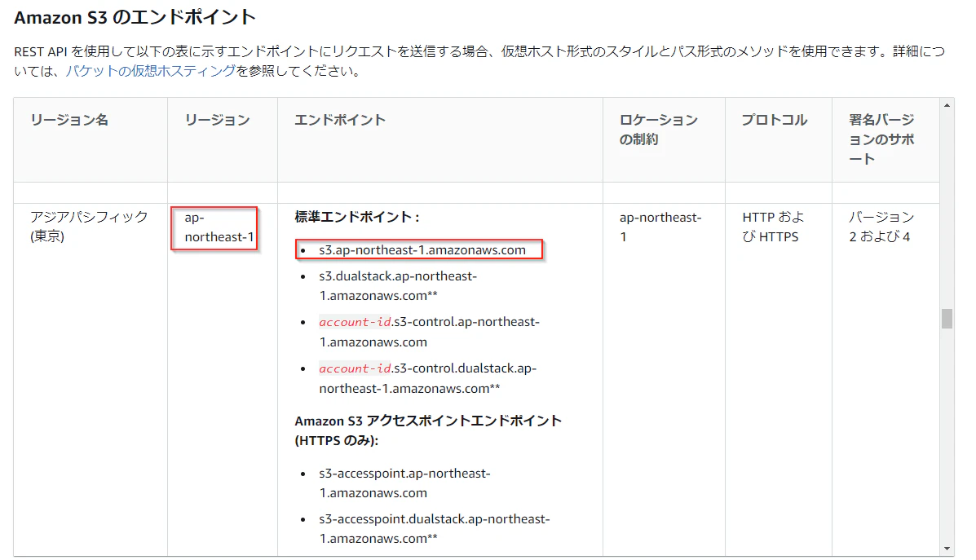Click s3-accesspoint.dualstack.ap-northeast-1.amazonaws.com** endpoint
The height and width of the screenshot is (560, 976).
click(435, 529)
